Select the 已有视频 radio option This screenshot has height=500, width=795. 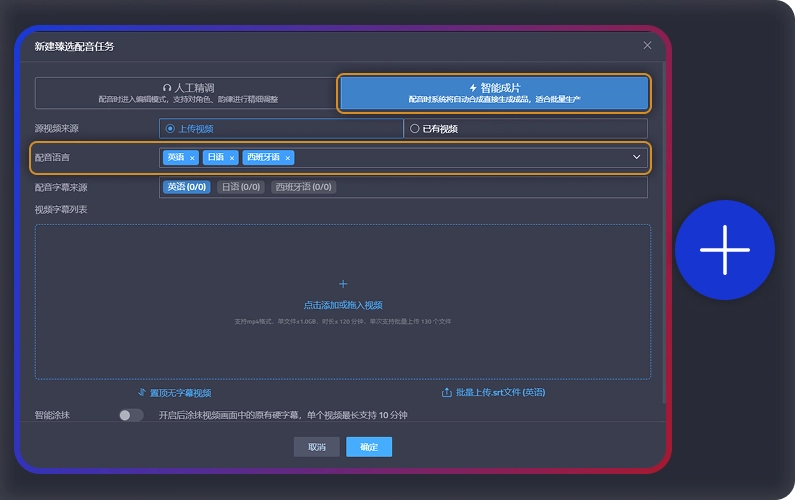click(415, 129)
